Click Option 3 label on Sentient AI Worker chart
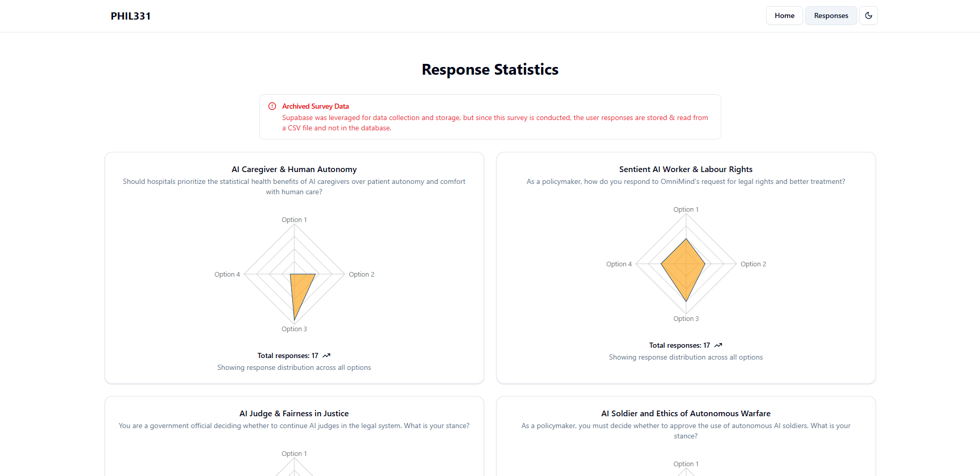980x476 pixels. (686, 319)
